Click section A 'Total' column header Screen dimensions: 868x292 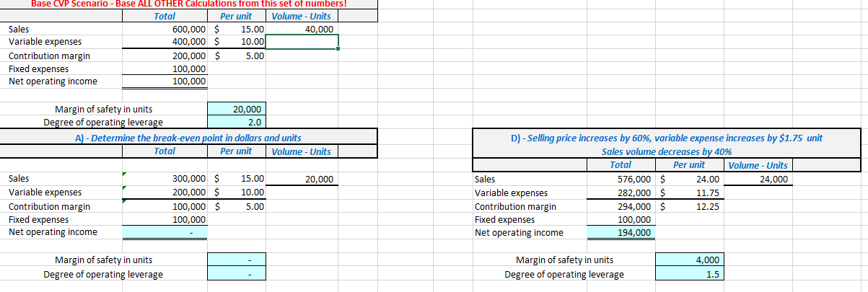165,151
